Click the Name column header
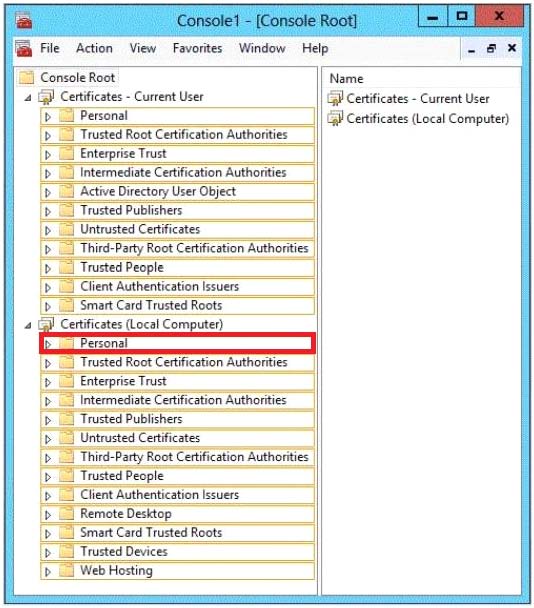 tap(346, 79)
